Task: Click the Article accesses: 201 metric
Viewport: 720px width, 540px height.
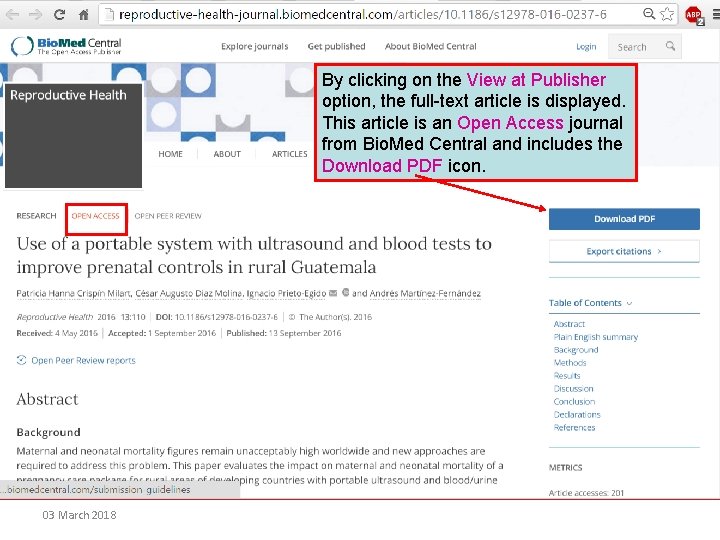Action: point(586,493)
